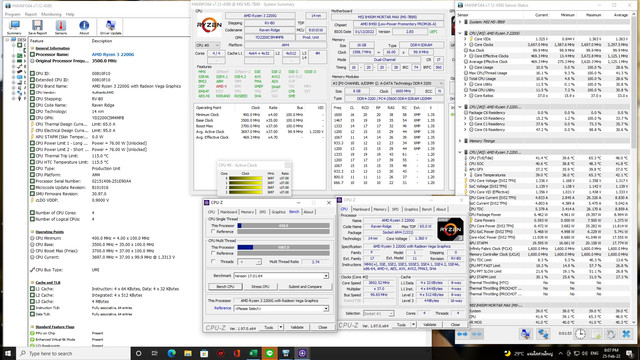Click the blue X icon in Sensor Status
640x360 pixels.
[626, 334]
